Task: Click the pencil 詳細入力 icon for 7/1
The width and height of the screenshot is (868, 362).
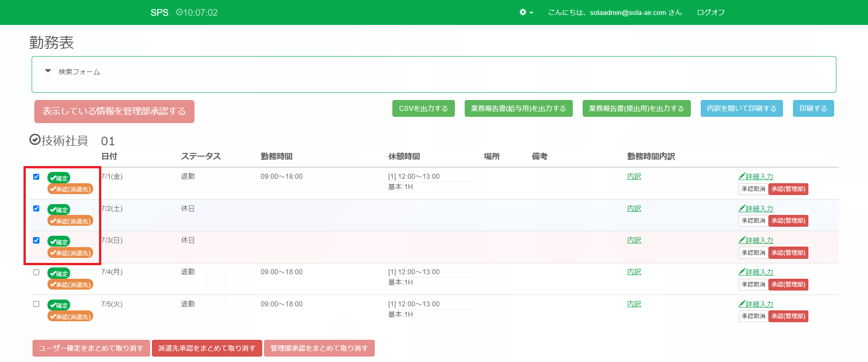Action: (742, 176)
